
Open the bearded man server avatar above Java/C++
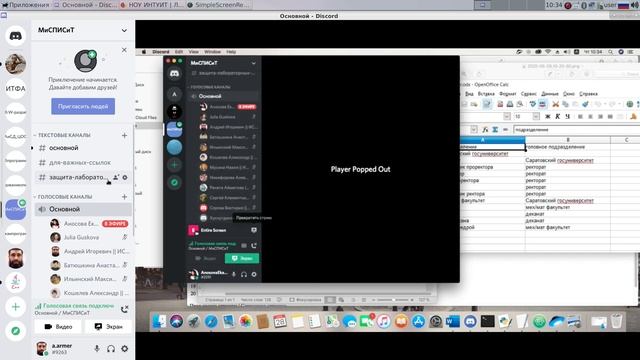coord(16,258)
